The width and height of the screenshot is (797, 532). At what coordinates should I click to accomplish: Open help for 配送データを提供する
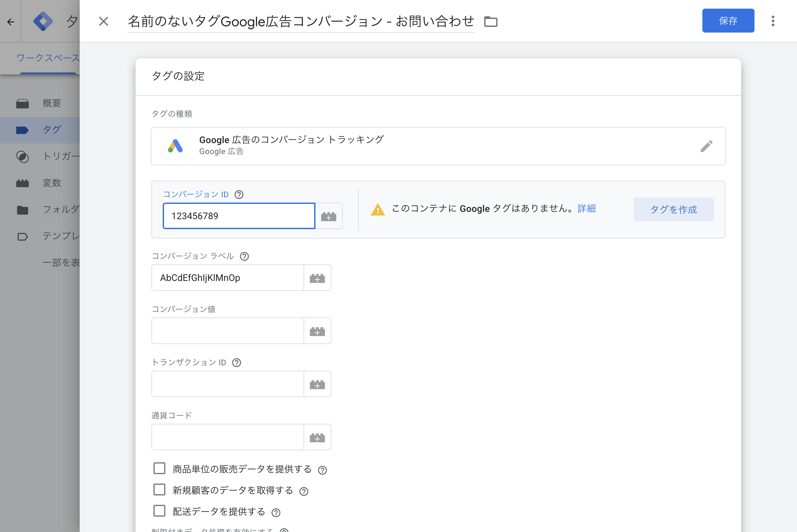pyautogui.click(x=276, y=513)
